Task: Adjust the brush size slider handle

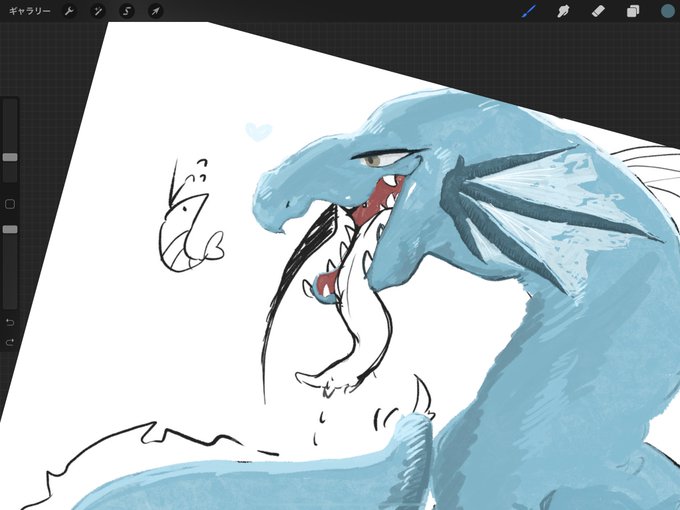Action: [x=10, y=157]
